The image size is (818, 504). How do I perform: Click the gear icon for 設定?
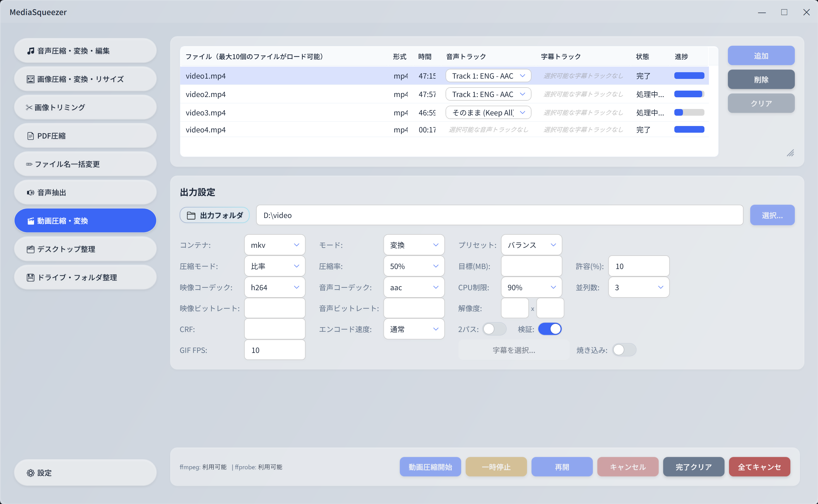pos(30,473)
